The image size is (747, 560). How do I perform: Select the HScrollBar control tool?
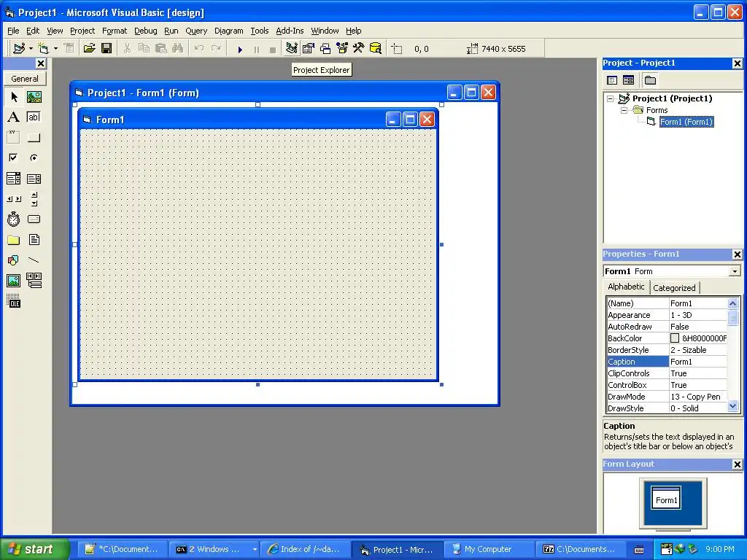coord(14,199)
